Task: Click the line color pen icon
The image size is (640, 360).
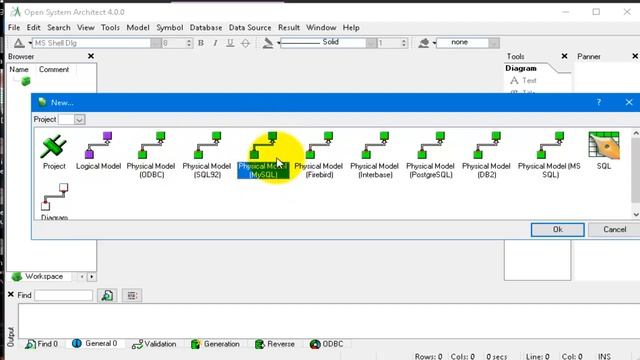Action: [268, 43]
